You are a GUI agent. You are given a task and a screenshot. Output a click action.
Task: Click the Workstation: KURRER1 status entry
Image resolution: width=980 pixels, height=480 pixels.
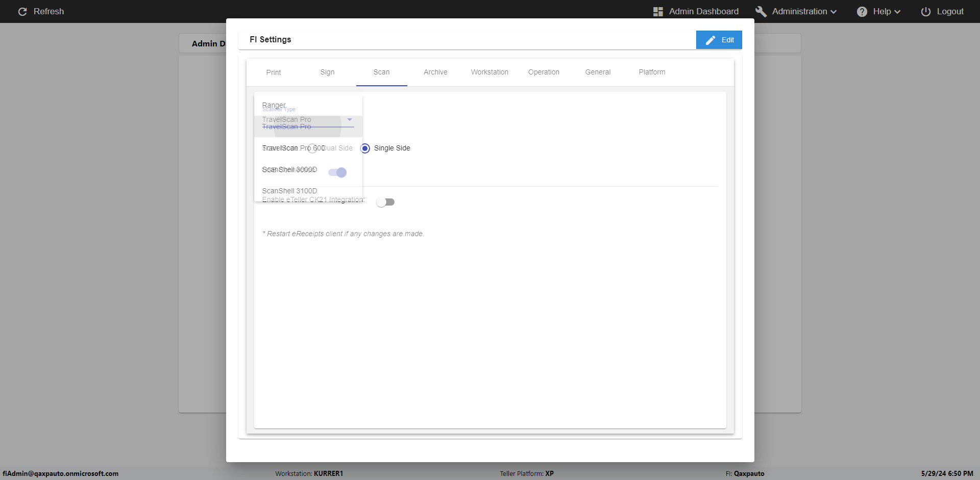(x=309, y=473)
